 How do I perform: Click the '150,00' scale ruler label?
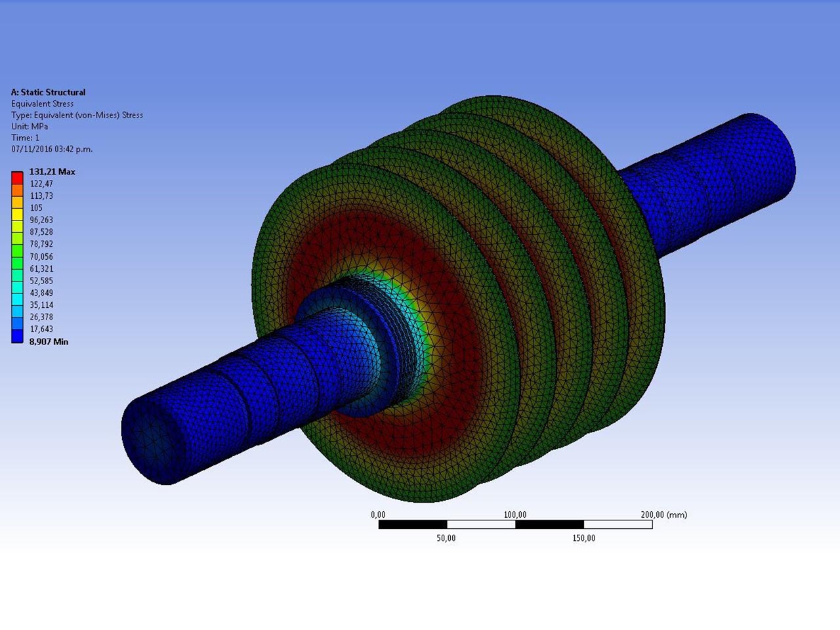[584, 538]
